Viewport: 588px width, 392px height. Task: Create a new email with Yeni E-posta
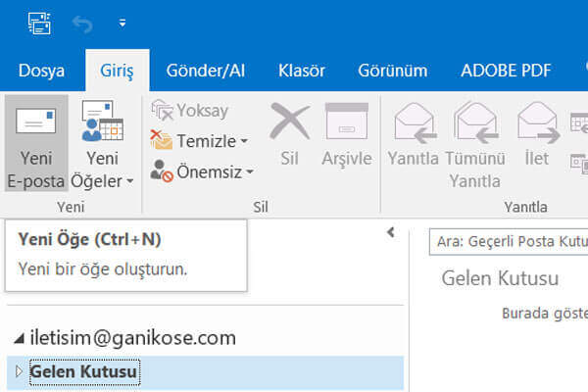click(36, 144)
